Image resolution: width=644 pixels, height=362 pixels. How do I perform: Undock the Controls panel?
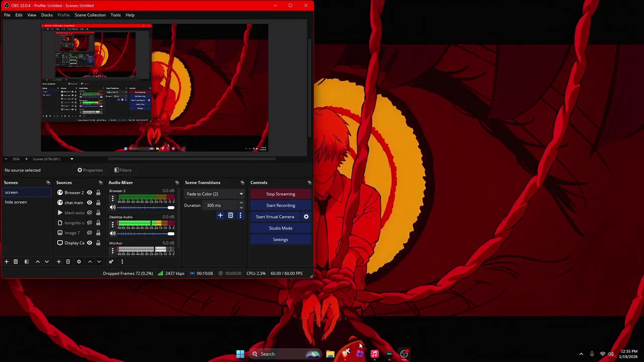309,183
